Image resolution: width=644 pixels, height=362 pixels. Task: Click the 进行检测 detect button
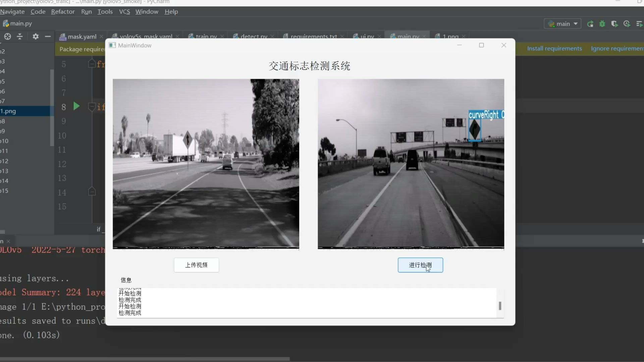(x=420, y=265)
